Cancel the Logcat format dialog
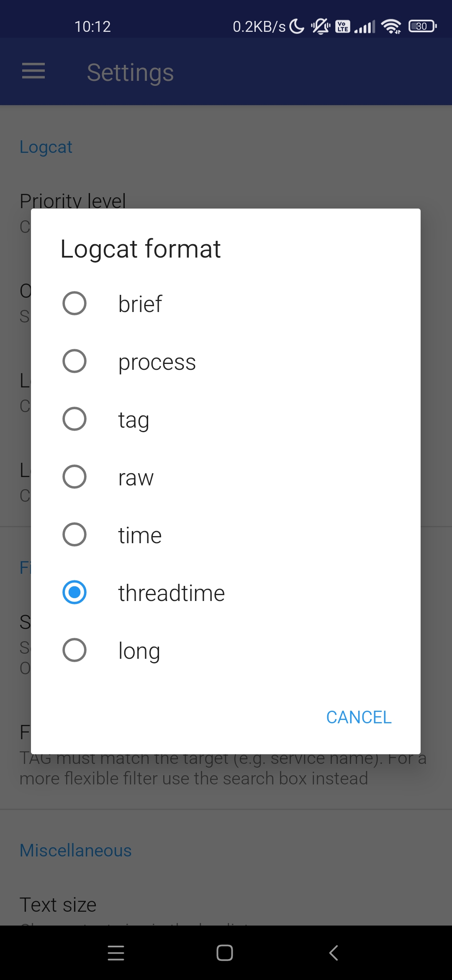 [x=359, y=717]
